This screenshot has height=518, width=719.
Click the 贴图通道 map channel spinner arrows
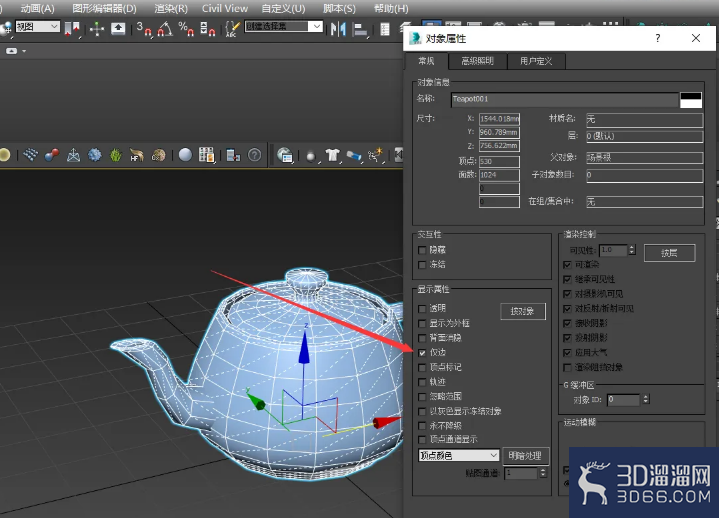pyautogui.click(x=543, y=473)
